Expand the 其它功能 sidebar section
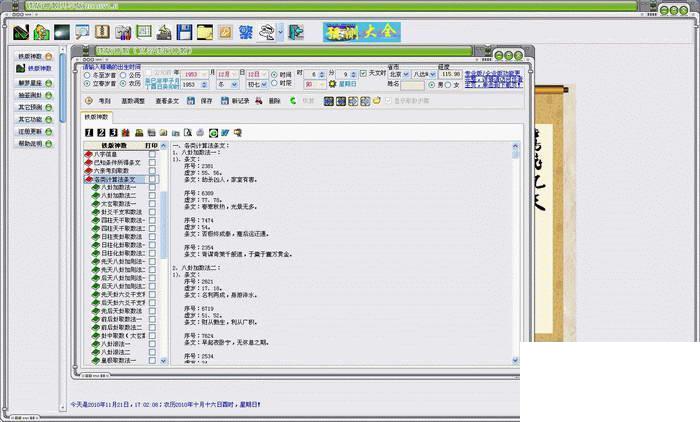 (35, 120)
